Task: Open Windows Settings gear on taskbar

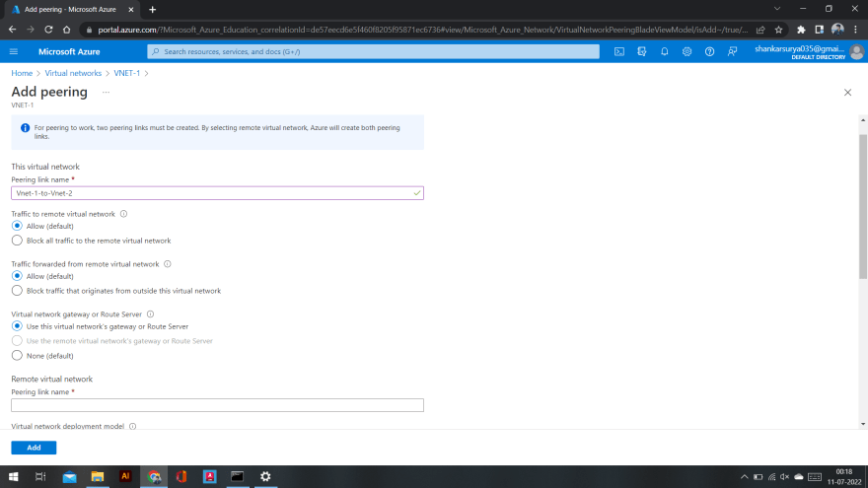Action: click(265, 476)
